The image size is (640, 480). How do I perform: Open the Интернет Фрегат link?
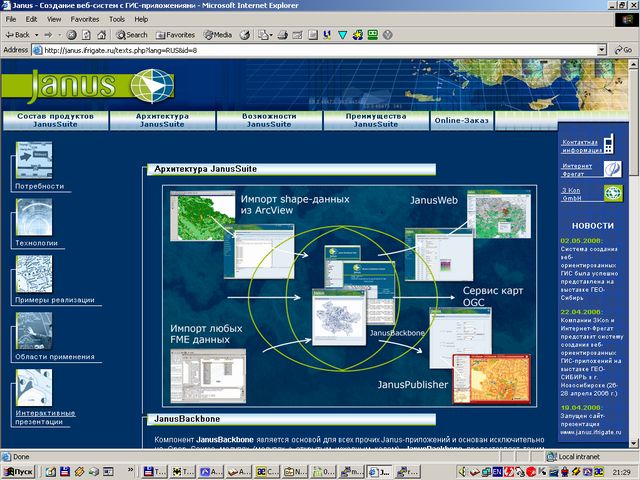click(x=577, y=170)
